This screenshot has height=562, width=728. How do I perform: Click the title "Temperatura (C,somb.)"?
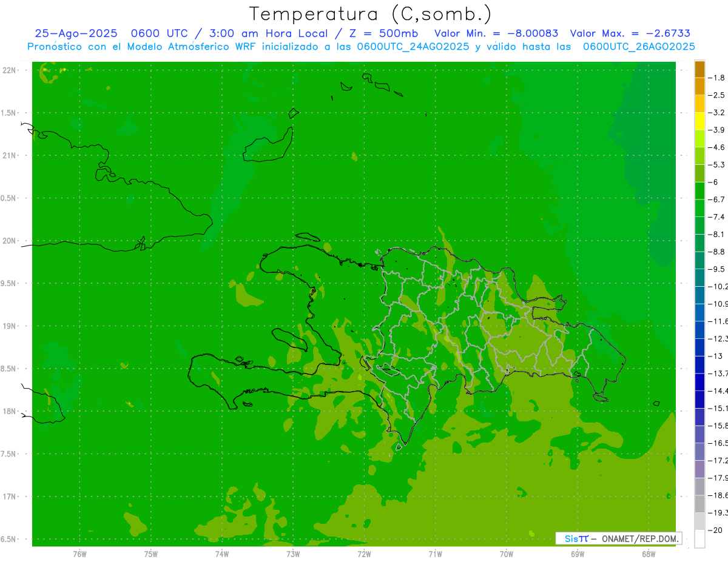[x=370, y=14]
